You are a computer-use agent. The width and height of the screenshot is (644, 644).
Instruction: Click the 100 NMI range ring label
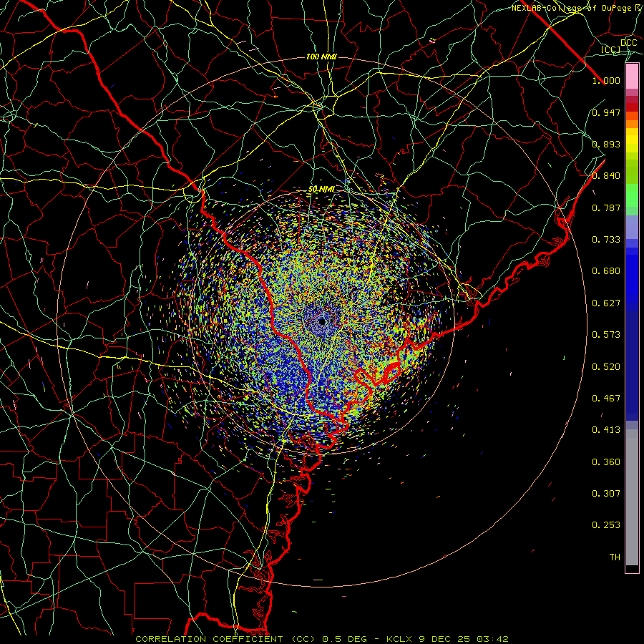point(321,57)
